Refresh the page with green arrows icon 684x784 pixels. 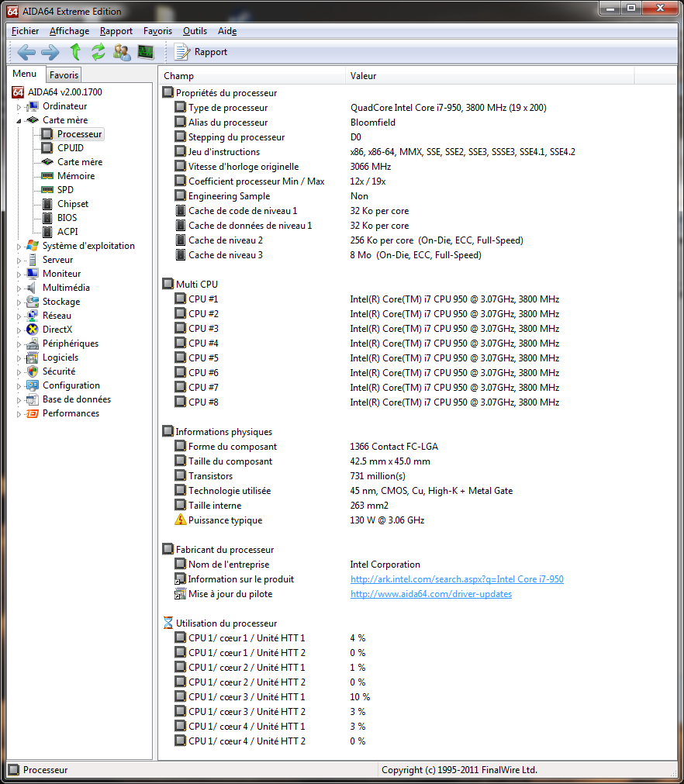click(98, 51)
